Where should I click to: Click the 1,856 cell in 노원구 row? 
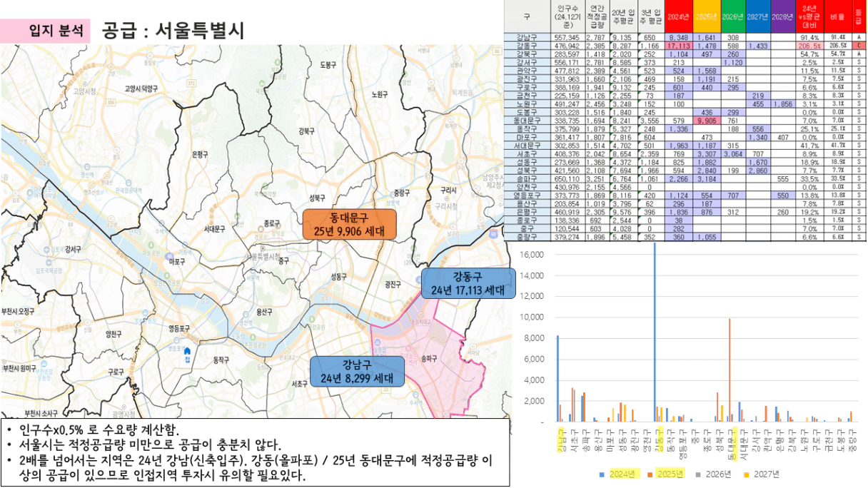[x=783, y=103]
